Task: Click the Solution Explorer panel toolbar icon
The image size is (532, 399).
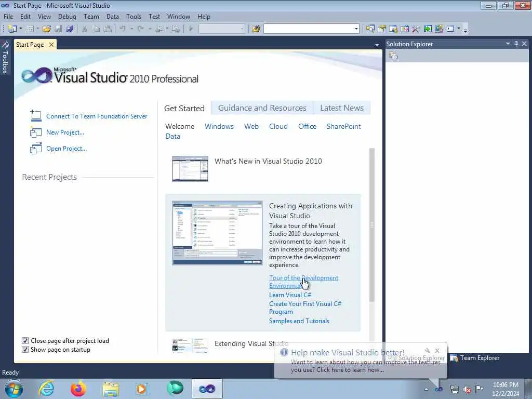Action: tap(393, 56)
